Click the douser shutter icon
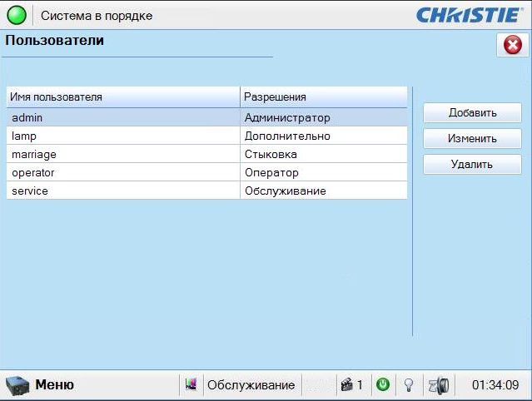Viewport: 532px width, 401px height. tap(438, 385)
